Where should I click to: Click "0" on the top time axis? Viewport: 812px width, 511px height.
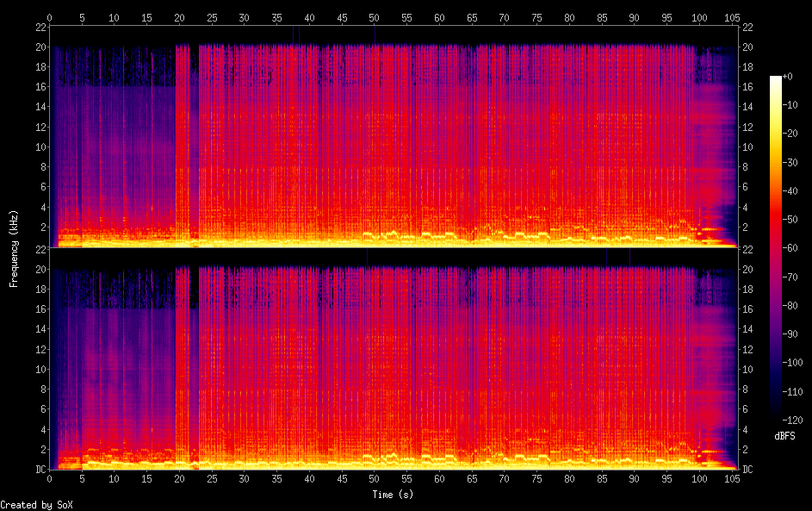pos(49,17)
